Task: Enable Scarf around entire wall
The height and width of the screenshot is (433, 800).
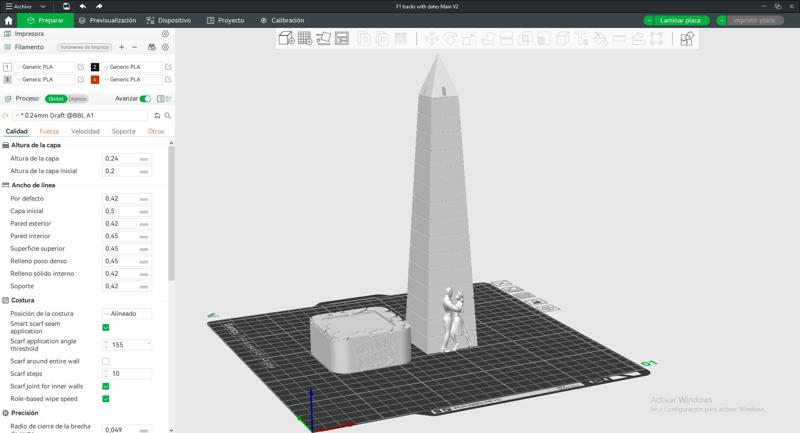Action: tap(106, 361)
